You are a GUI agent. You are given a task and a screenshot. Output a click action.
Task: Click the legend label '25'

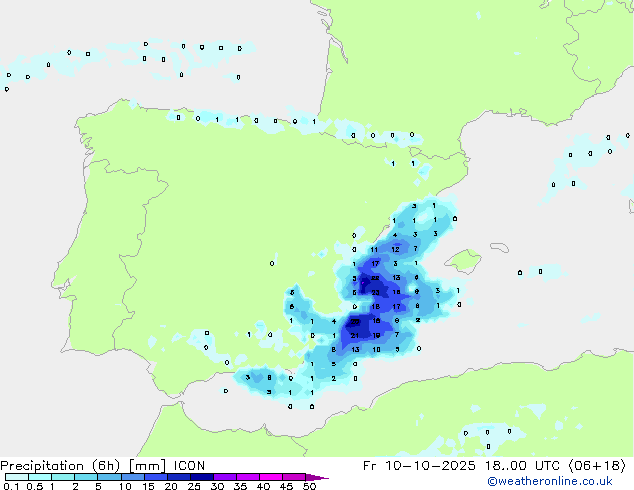(194, 486)
